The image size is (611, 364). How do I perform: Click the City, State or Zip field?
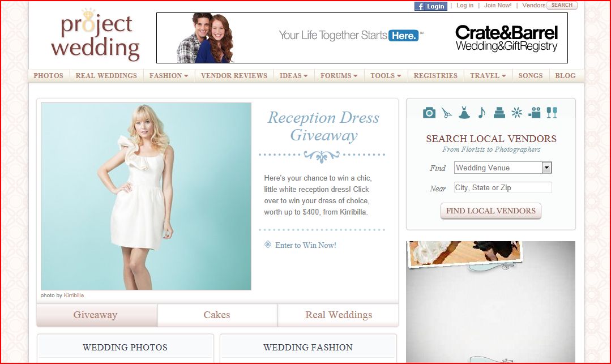[x=502, y=187]
